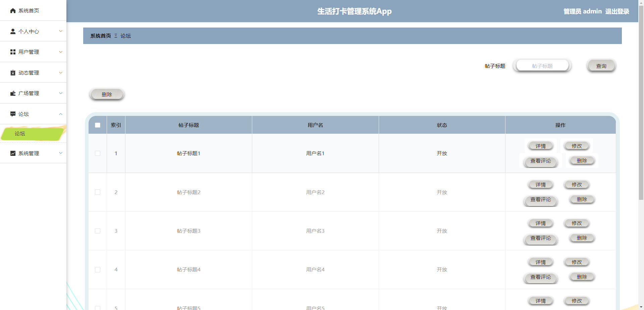Click the wallet icon for 广场管理

(13, 93)
